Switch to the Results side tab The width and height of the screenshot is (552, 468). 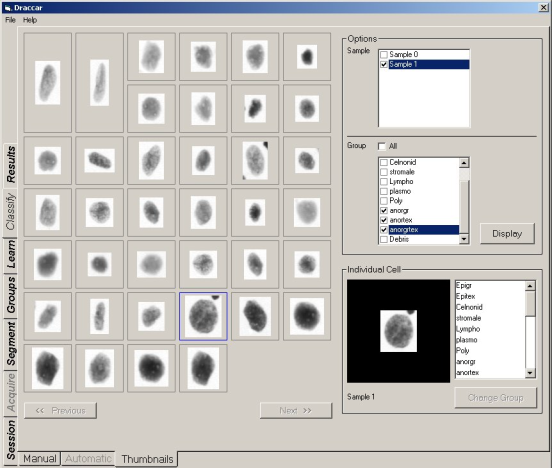click(x=10, y=164)
